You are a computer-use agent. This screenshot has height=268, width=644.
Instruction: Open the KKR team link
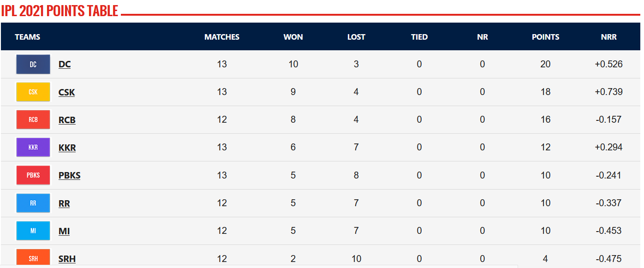pos(67,148)
